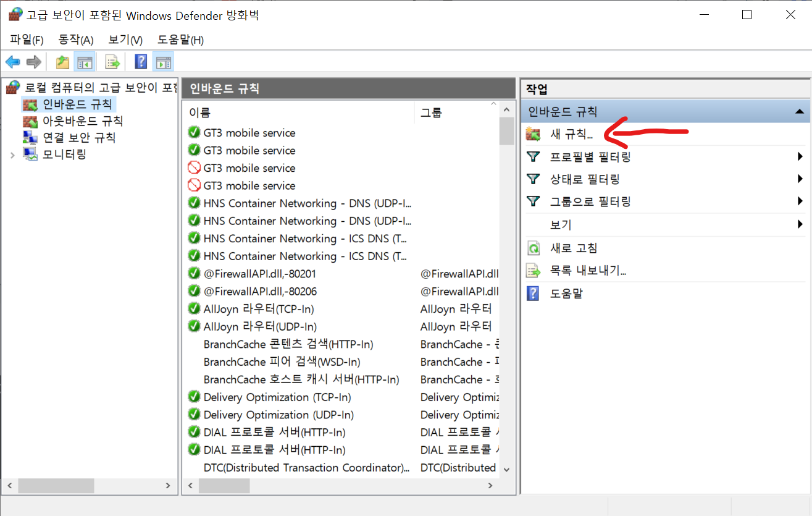The image size is (812, 516).
Task: Click the Forward arrow toolbar icon
Action: (x=34, y=62)
